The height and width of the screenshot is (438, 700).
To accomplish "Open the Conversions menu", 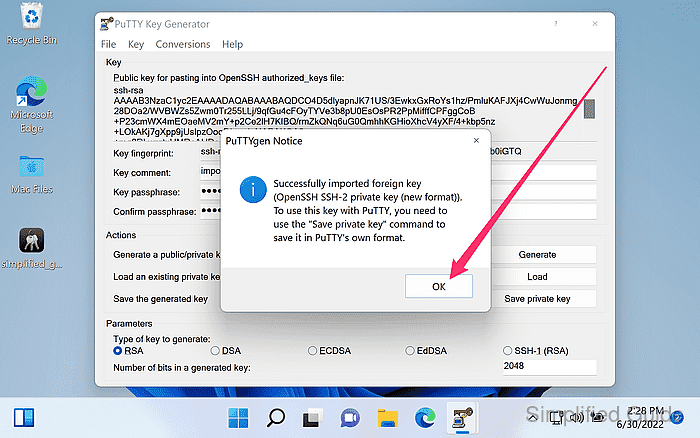I will (x=183, y=44).
